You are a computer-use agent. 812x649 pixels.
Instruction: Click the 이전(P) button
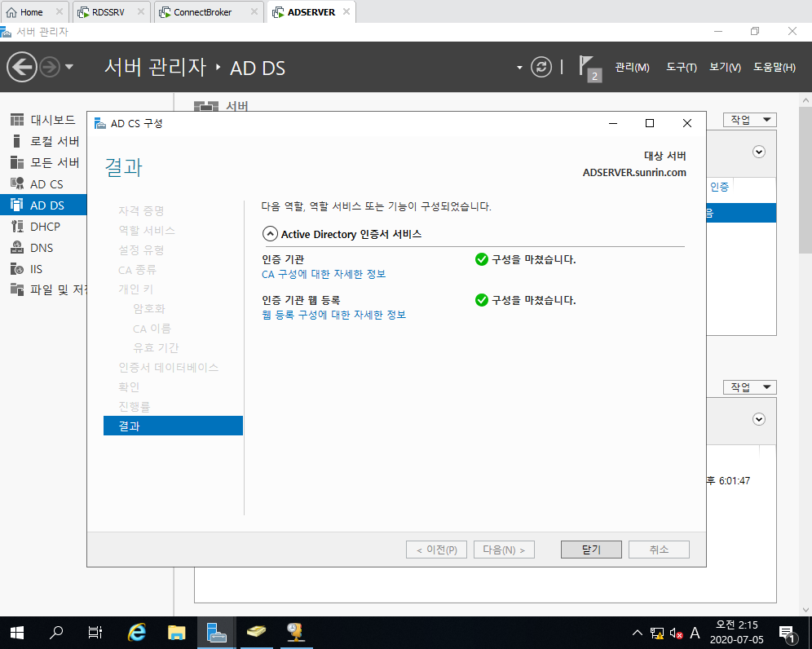436,550
